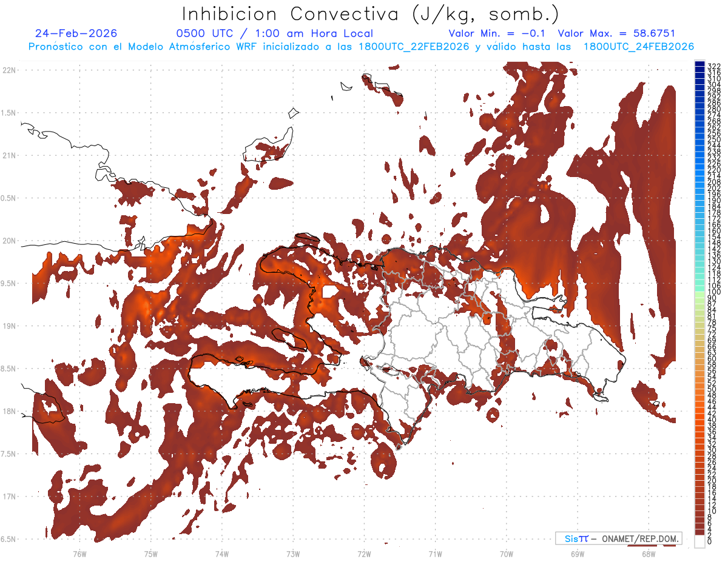728x562 pixels.
Task: Click the "75W" longitude label
Action: [x=151, y=554]
